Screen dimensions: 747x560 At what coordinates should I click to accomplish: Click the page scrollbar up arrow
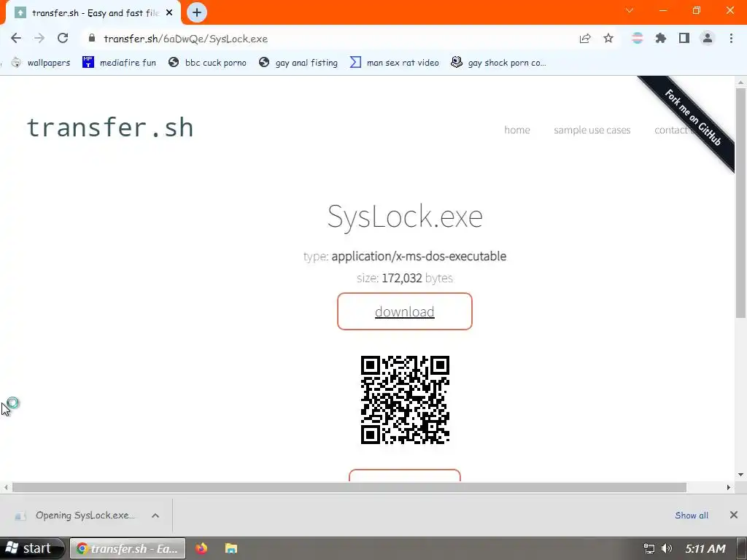[740, 82]
